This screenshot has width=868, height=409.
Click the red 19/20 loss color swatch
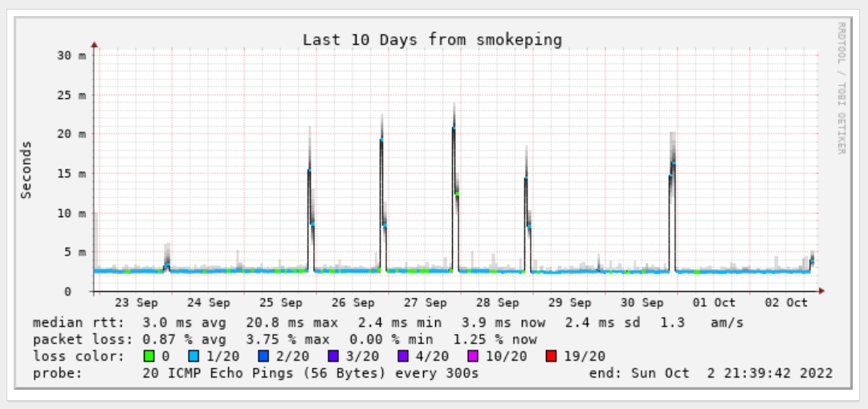tap(551, 356)
